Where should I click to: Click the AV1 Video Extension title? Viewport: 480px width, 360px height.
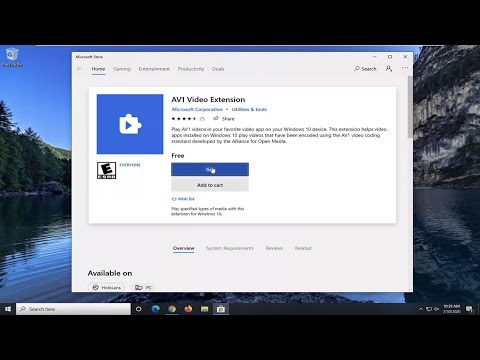pyautogui.click(x=208, y=100)
